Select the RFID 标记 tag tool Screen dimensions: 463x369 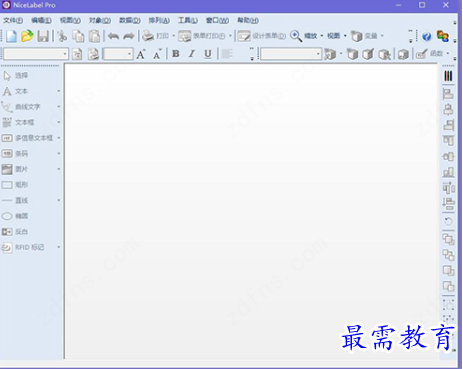[23, 247]
